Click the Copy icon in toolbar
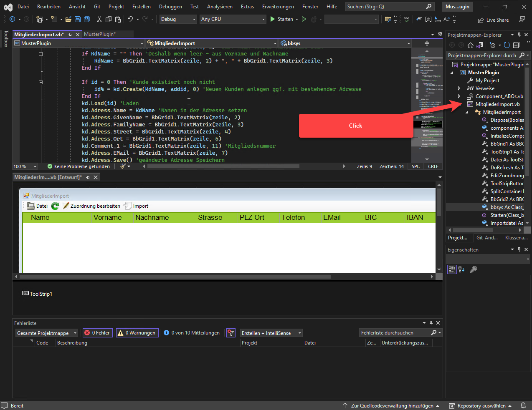 click(109, 19)
